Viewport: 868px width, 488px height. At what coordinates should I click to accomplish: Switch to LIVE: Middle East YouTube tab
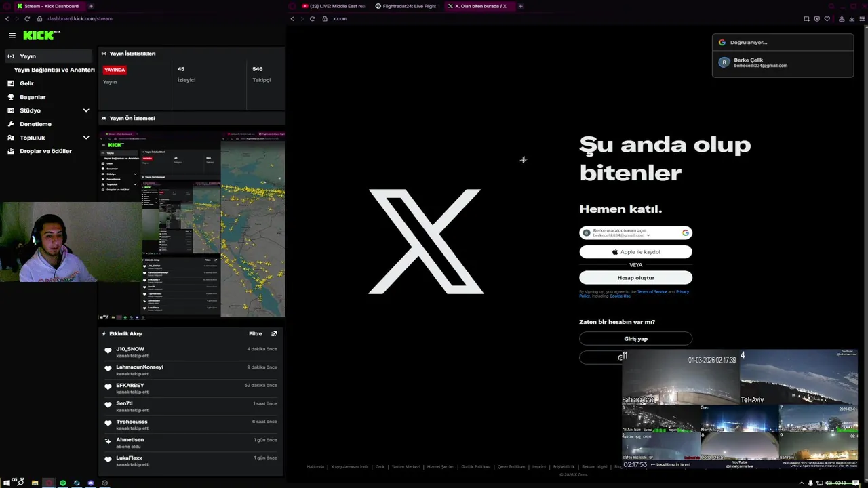[334, 6]
